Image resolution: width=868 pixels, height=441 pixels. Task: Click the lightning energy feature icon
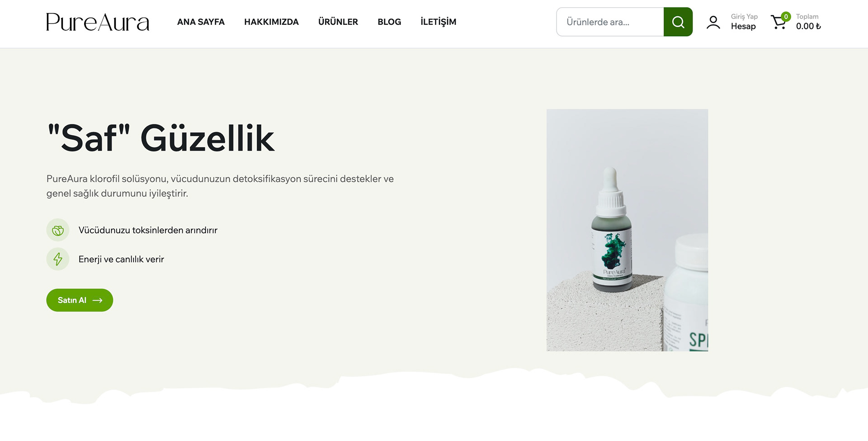click(x=58, y=259)
